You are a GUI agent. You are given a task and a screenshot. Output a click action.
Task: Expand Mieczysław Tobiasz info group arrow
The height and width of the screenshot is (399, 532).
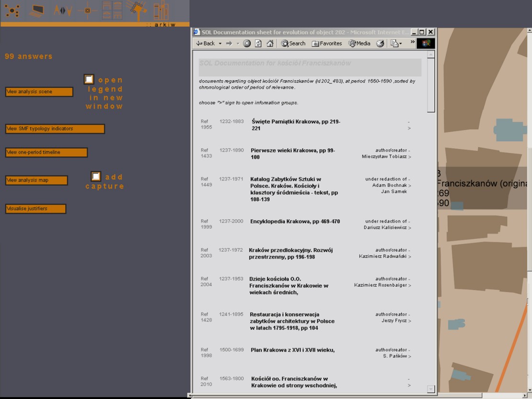[x=410, y=157]
